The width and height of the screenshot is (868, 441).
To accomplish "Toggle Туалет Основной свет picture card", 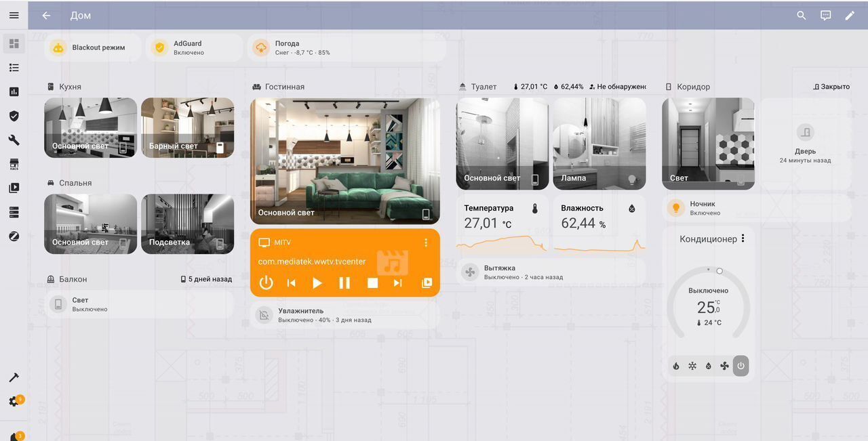I will (x=502, y=144).
